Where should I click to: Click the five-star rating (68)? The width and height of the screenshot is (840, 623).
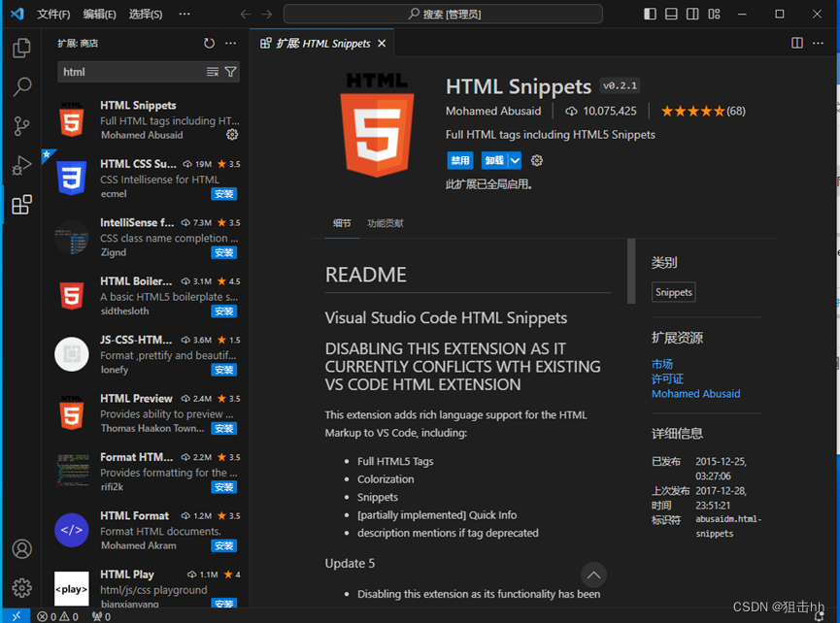tap(703, 112)
